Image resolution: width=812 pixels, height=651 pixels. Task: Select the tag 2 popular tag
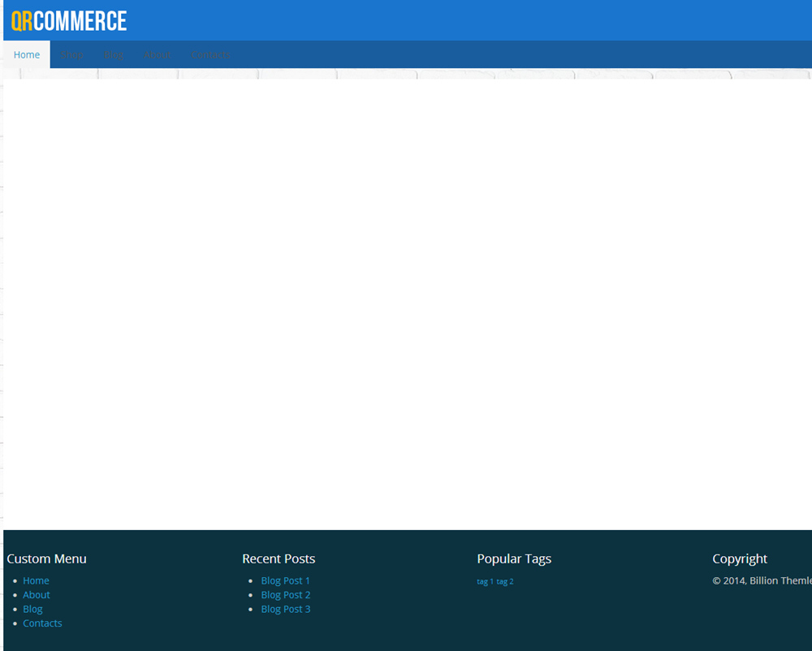click(x=505, y=582)
